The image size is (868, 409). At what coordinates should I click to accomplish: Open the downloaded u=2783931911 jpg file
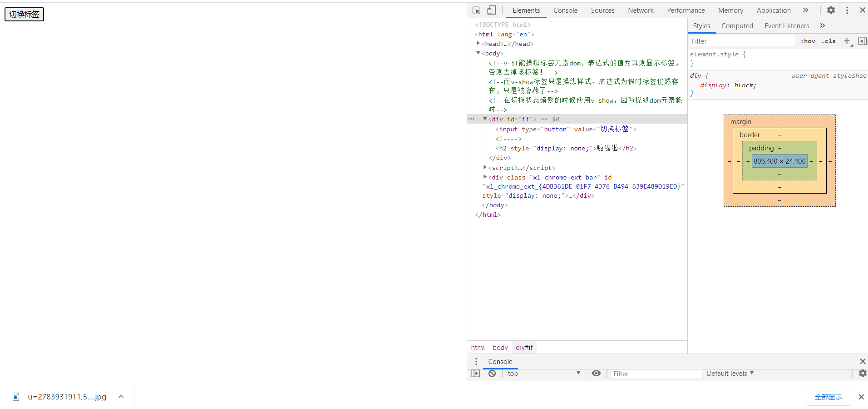point(67,397)
